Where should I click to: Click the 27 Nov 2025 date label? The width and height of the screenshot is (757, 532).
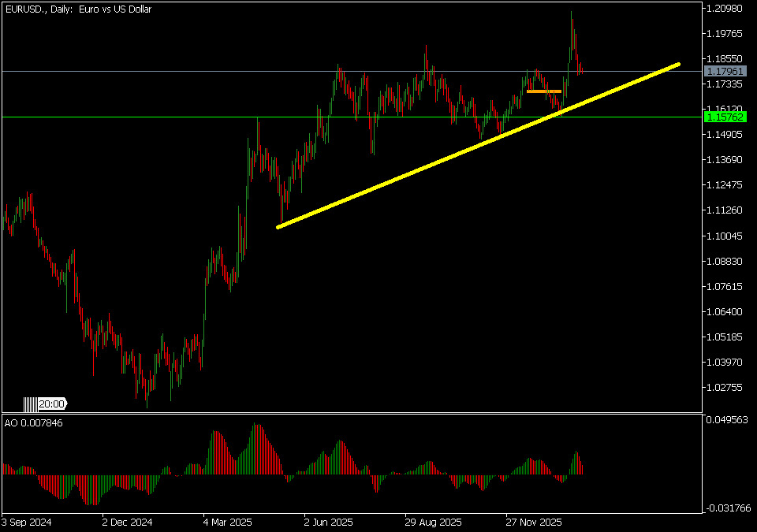[534, 522]
